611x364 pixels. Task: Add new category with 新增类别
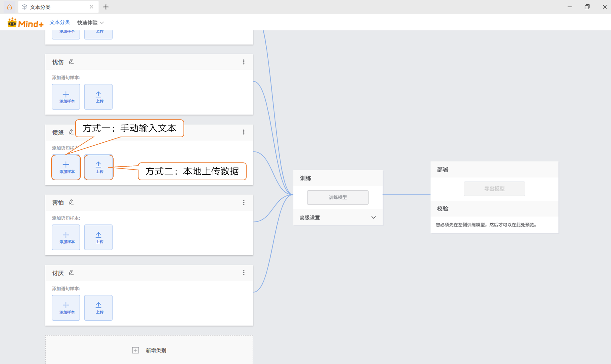pyautogui.click(x=149, y=350)
